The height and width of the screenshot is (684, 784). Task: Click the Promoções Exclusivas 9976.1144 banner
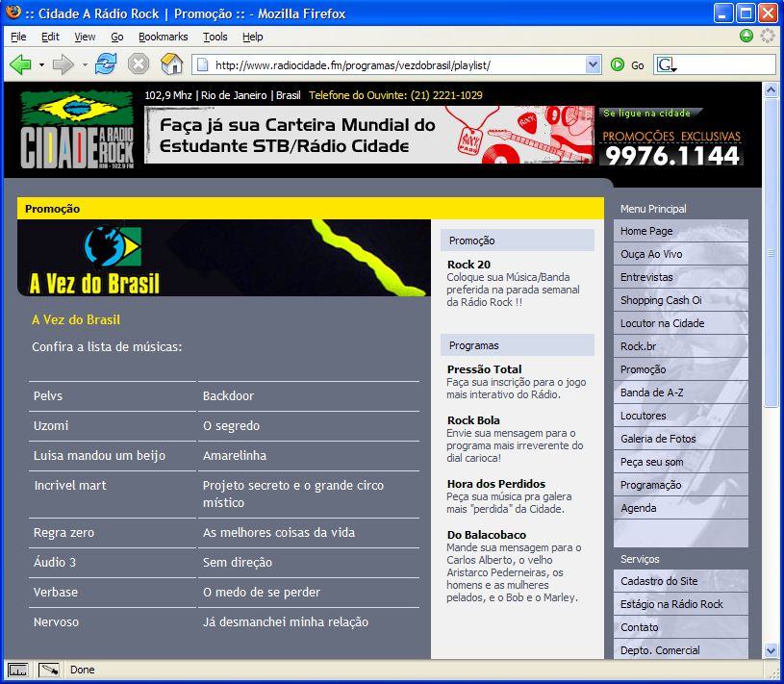pos(671,137)
